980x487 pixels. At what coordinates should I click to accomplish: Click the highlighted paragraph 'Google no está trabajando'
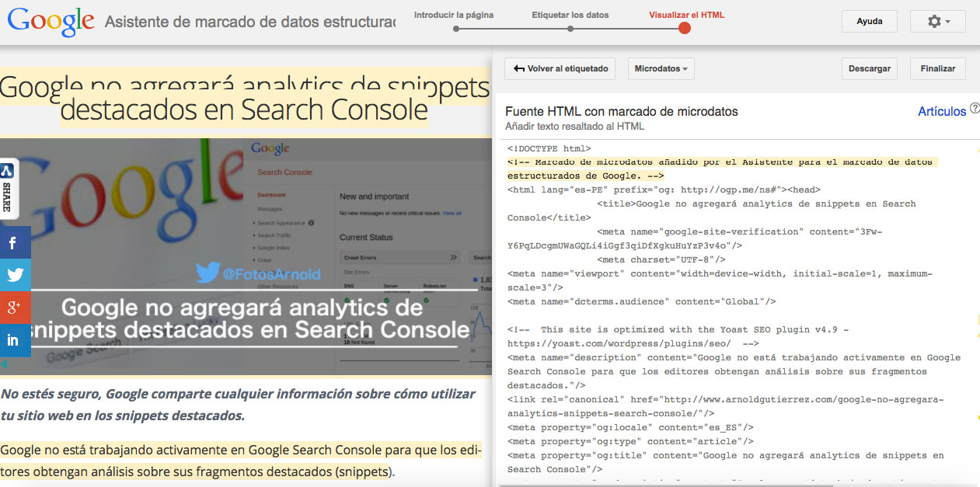click(x=240, y=461)
